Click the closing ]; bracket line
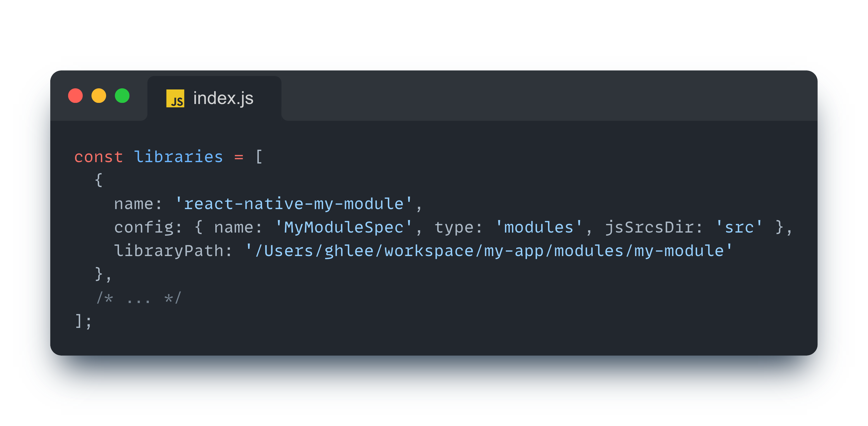The height and width of the screenshot is (426, 868). 83,321
